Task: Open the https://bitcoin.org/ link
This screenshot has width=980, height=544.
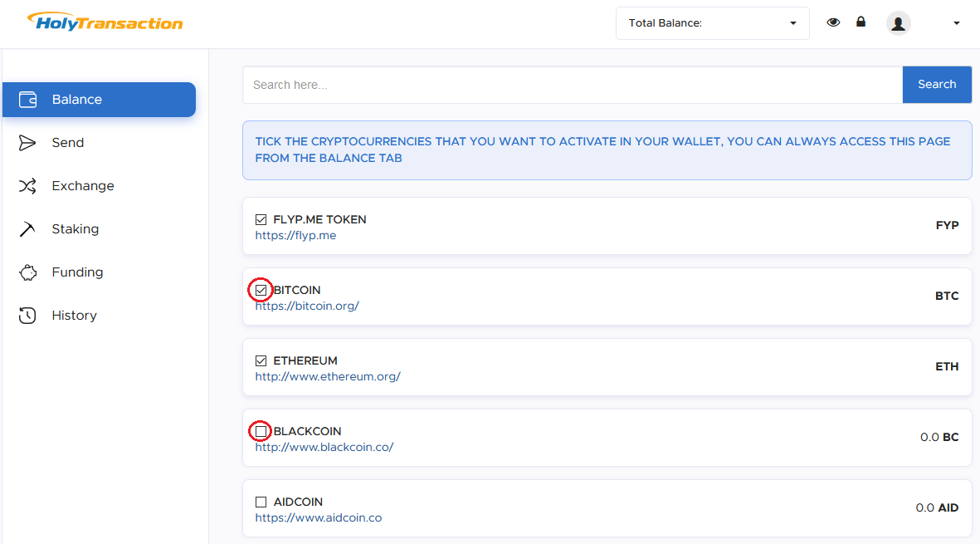Action: pyautogui.click(x=307, y=306)
